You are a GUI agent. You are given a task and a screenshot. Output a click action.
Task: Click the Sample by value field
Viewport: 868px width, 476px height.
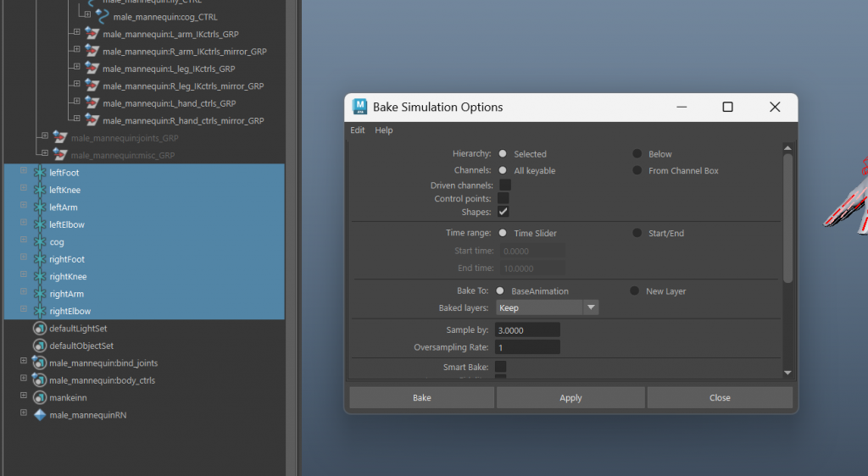(527, 330)
